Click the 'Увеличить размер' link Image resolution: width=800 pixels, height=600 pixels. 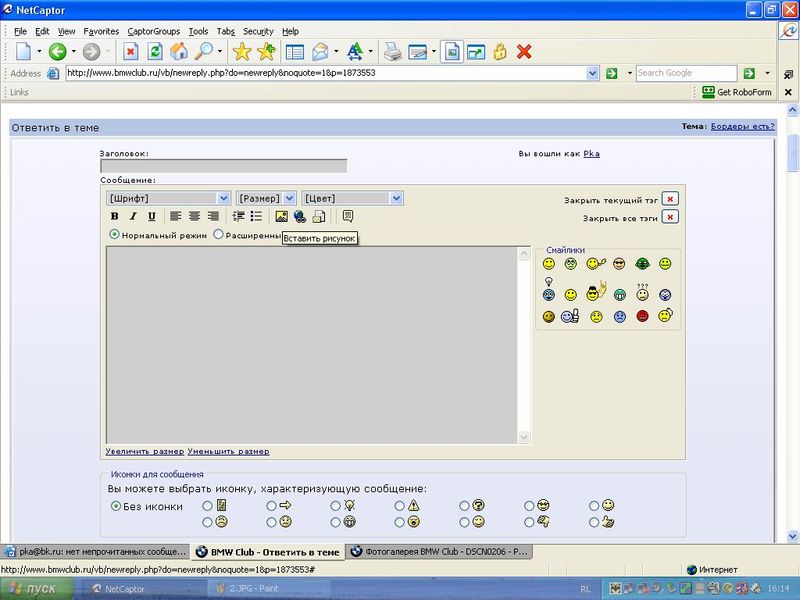click(145, 452)
